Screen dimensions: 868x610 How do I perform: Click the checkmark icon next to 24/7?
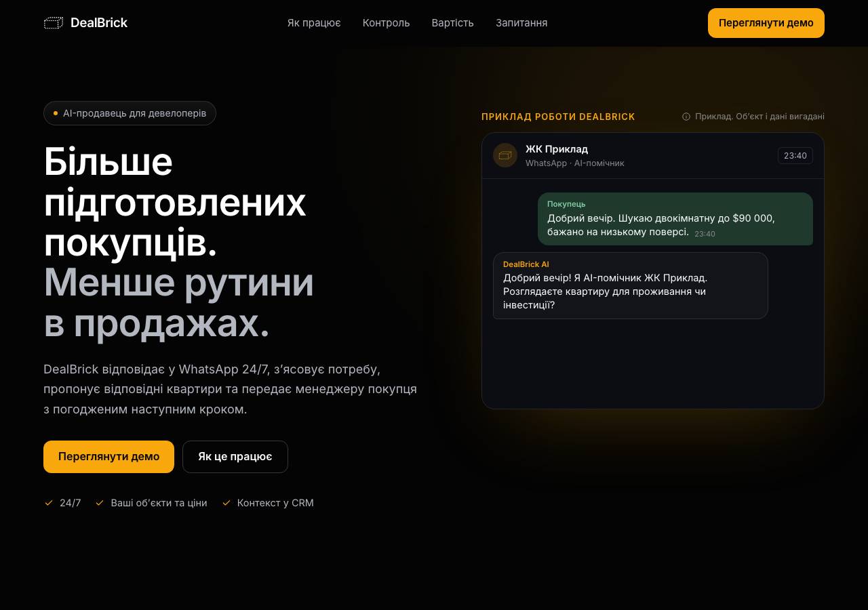pos(49,503)
